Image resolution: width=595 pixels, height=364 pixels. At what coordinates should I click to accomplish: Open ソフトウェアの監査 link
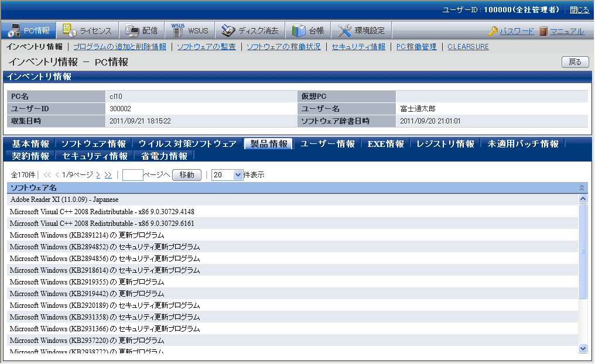pos(206,47)
